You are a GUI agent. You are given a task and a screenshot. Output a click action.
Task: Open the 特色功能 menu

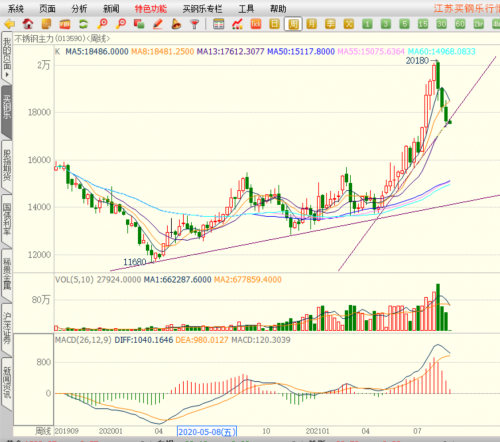pyautogui.click(x=151, y=9)
